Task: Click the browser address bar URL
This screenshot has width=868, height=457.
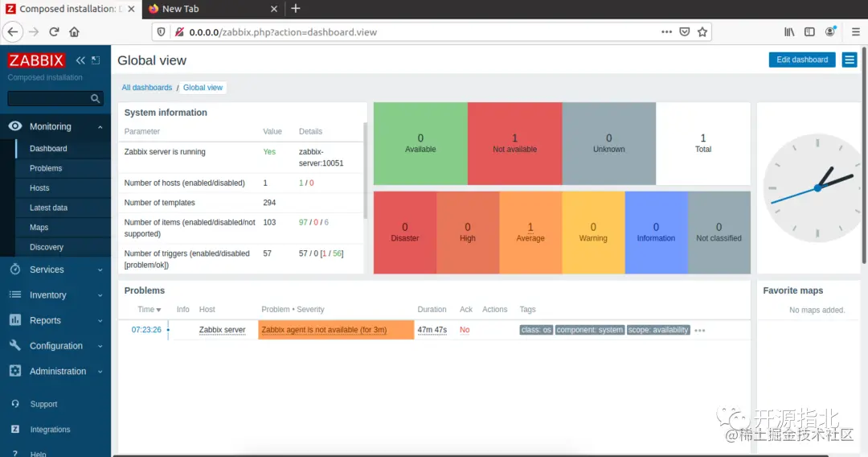Action: pos(283,32)
